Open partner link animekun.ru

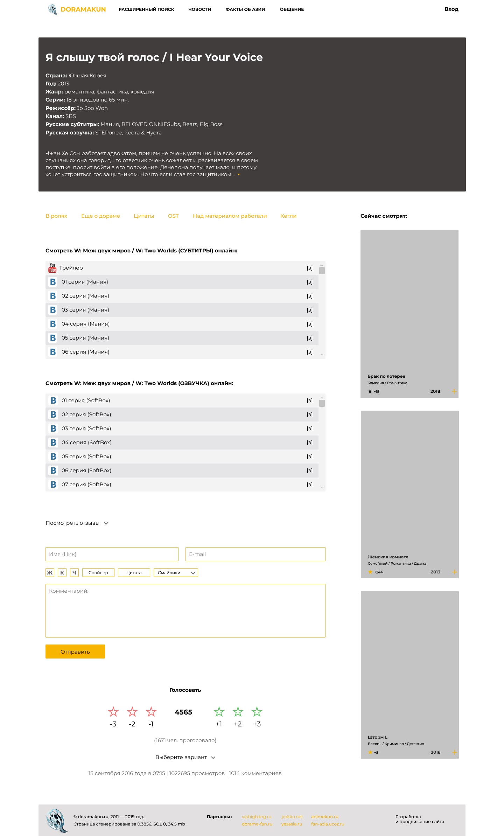click(x=325, y=817)
